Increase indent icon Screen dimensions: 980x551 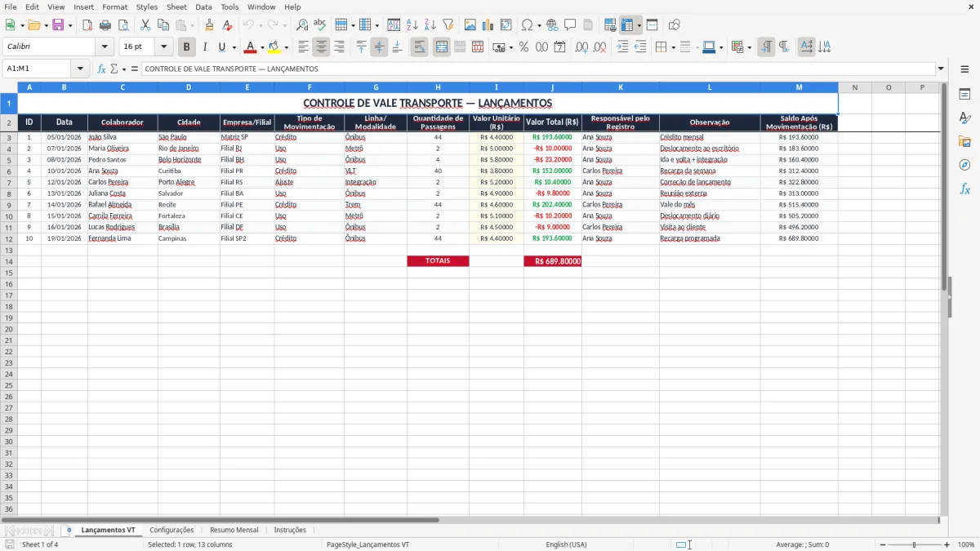tap(622, 47)
